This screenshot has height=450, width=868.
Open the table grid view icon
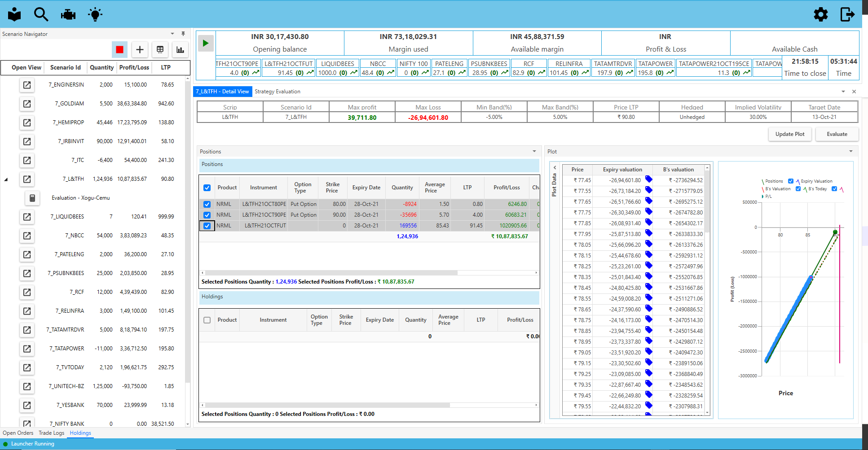click(x=160, y=49)
